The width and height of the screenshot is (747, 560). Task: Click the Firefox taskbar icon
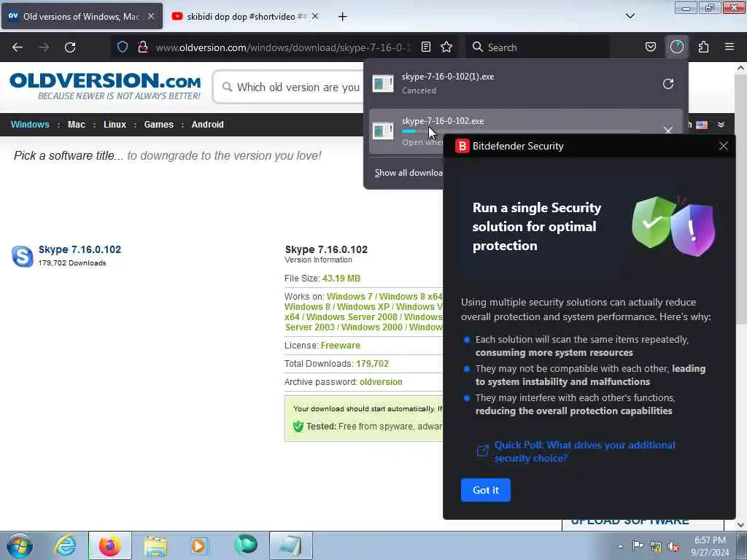click(x=109, y=545)
